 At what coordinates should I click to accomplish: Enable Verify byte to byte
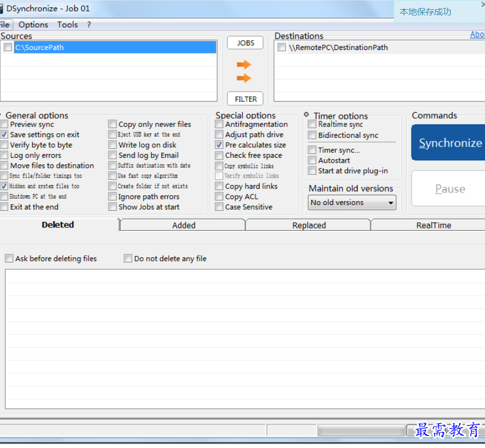click(x=4, y=145)
